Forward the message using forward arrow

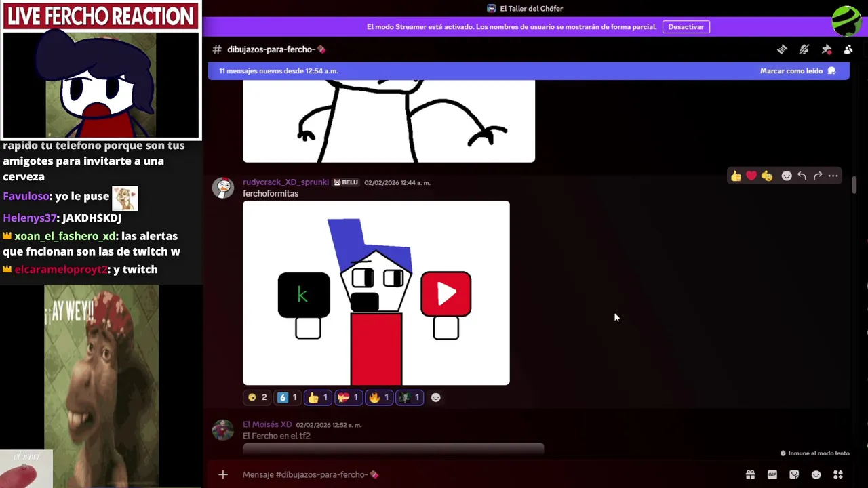pyautogui.click(x=818, y=176)
